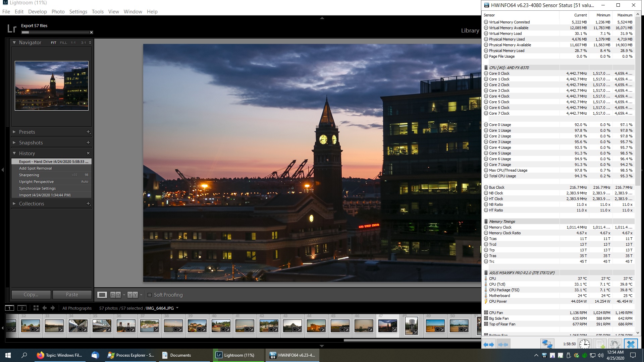Image resolution: width=644 pixels, height=362 pixels.
Task: Switch to grid view icon in filmstrip bar
Action: point(36,308)
